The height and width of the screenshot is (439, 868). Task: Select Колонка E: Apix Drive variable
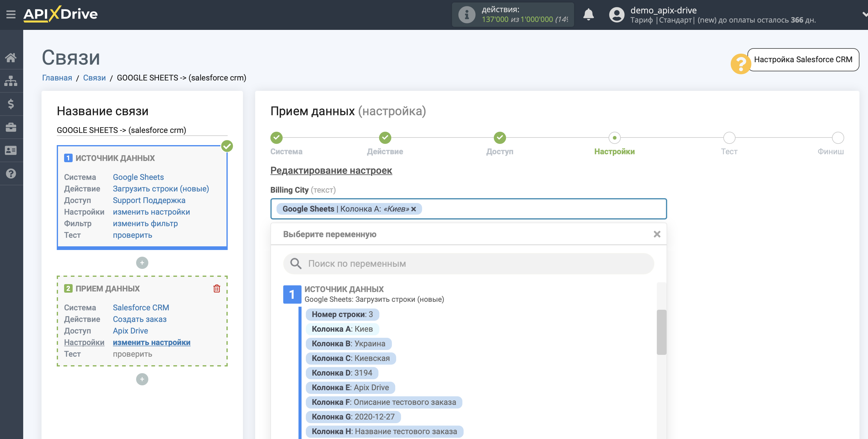tap(350, 387)
